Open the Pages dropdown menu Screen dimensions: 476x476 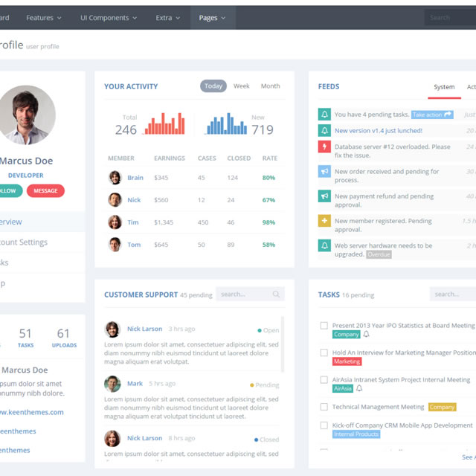(x=213, y=18)
